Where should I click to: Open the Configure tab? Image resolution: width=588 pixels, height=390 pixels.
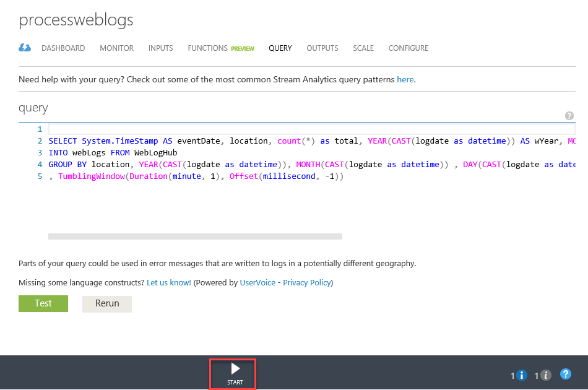(408, 48)
